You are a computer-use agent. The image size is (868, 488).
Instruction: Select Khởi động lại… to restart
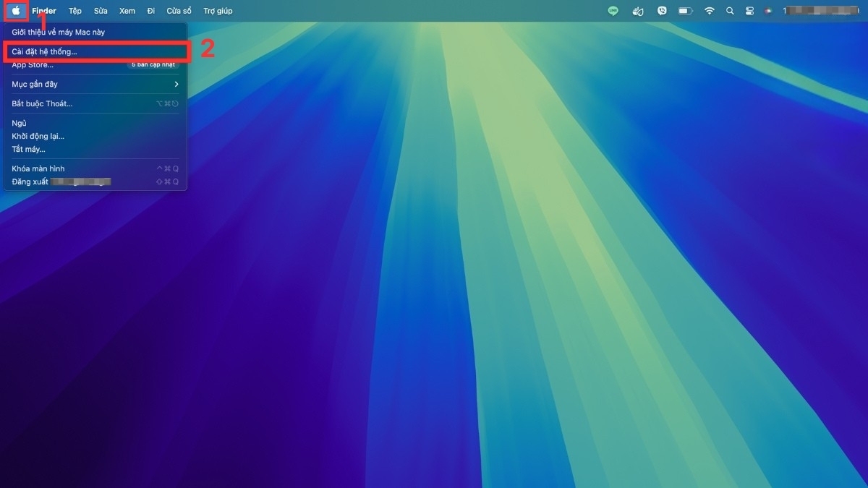pos(95,137)
